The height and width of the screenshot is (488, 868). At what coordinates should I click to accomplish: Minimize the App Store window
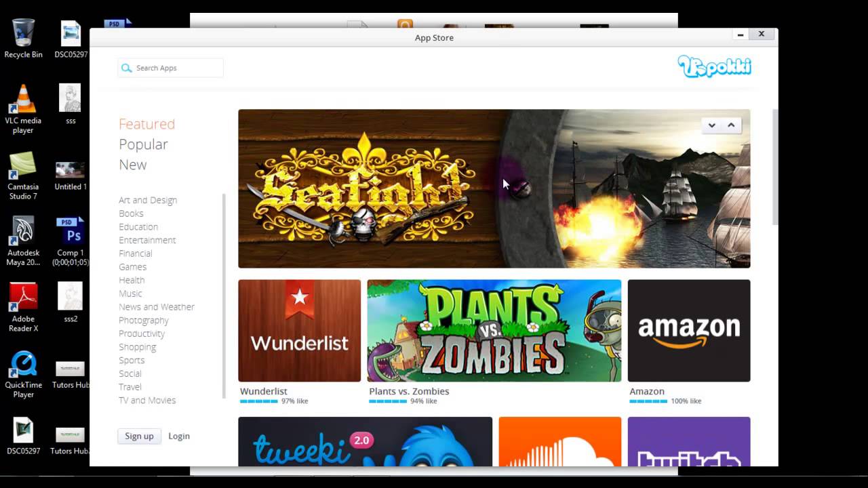(x=741, y=35)
